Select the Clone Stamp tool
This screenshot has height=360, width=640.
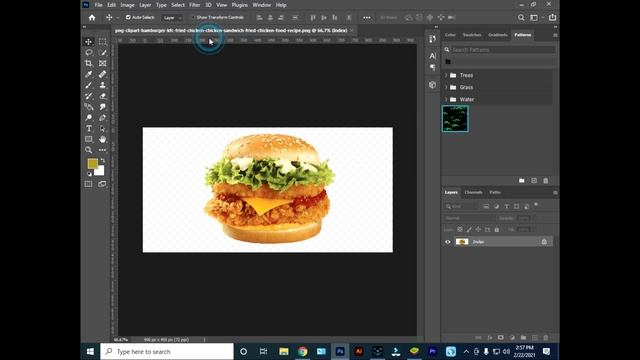[x=102, y=85]
